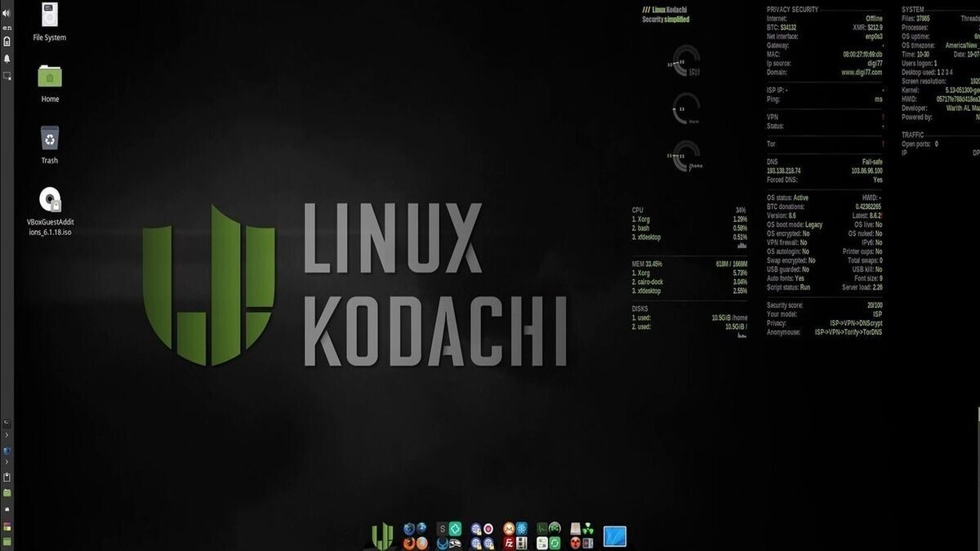The image size is (980, 551).
Task: Launch the blue atom icon in the dock
Action: point(521,529)
